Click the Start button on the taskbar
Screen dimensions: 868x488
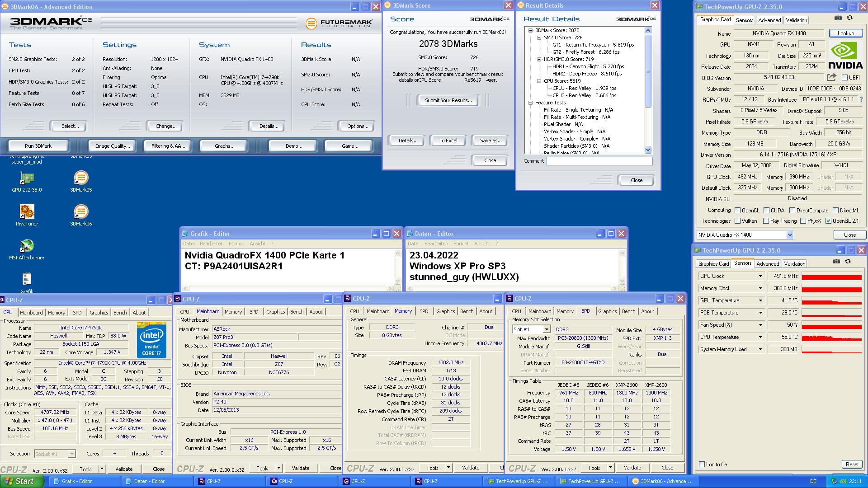[22, 481]
